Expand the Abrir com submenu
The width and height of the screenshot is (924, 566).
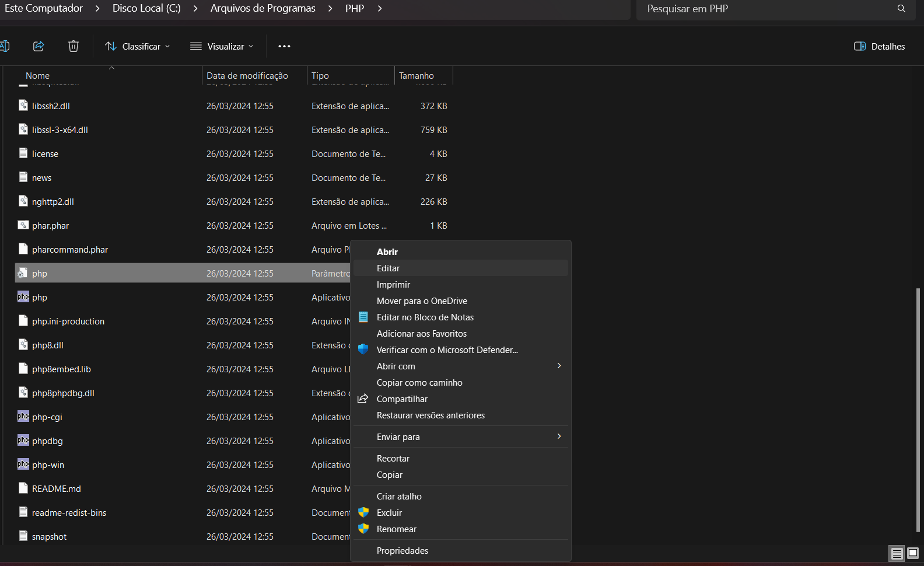(x=559, y=366)
